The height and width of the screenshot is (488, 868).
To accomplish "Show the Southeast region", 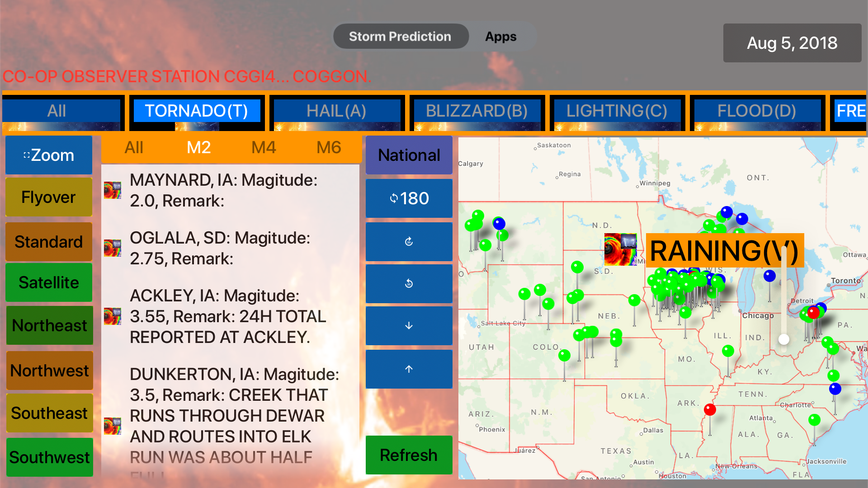I will pos(50,413).
